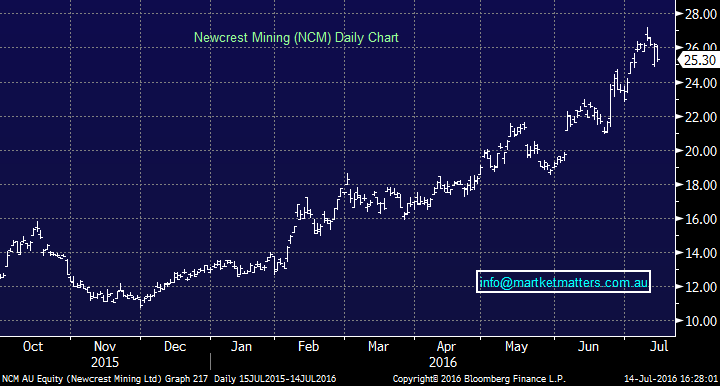
Task: Click the 22.00 price axis label
Action: point(701,117)
